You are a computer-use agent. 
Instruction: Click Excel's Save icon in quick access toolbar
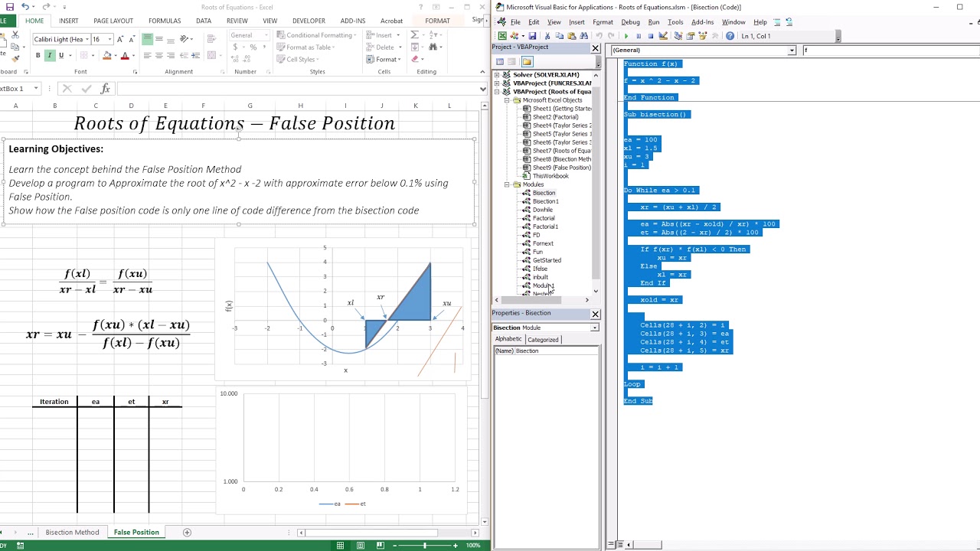pyautogui.click(x=9, y=7)
